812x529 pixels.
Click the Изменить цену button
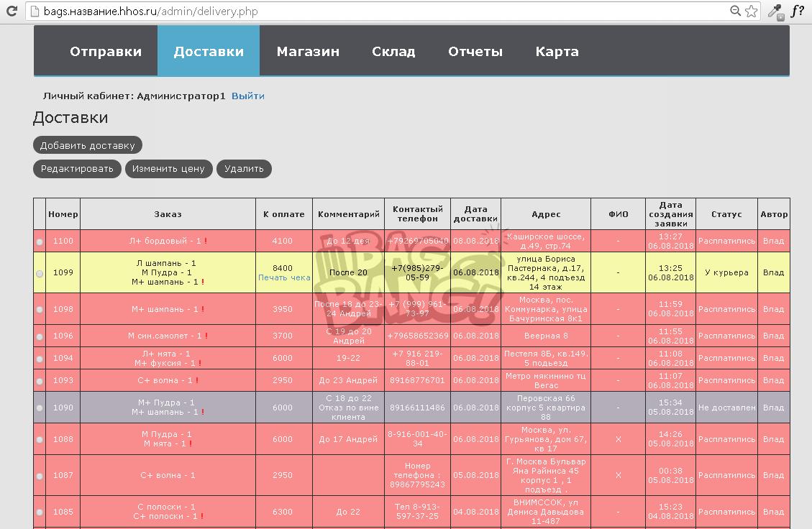tap(168, 169)
